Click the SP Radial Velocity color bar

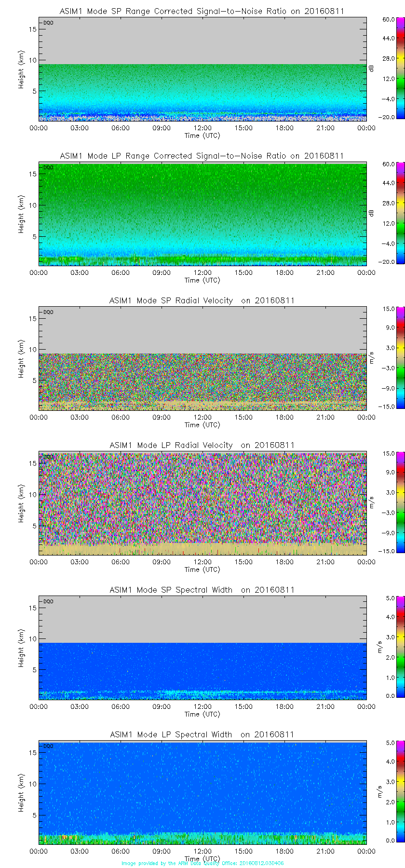point(388,357)
